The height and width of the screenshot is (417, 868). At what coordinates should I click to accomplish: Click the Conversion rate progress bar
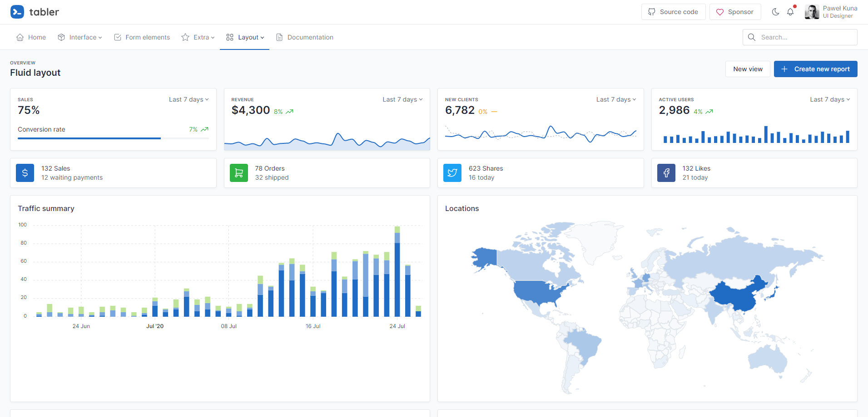coord(113,138)
